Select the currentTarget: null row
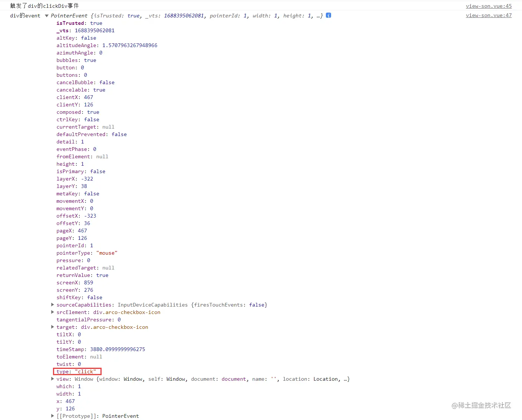 [x=85, y=127]
